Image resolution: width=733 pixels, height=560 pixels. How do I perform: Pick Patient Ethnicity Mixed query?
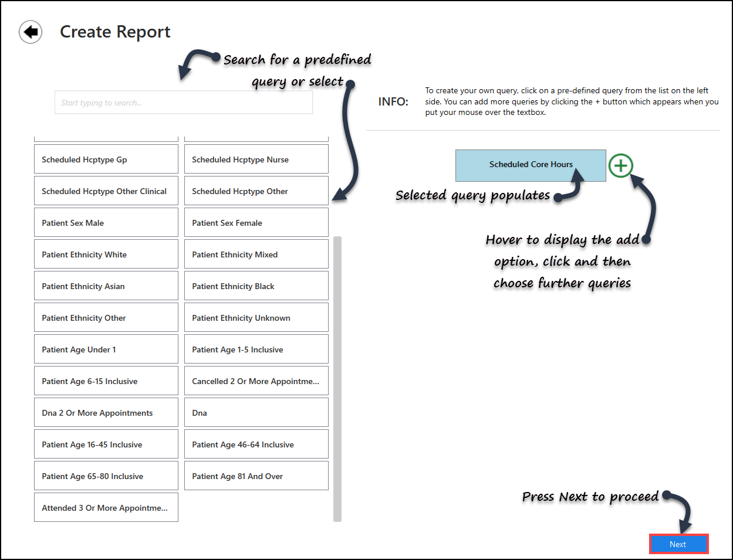point(256,254)
